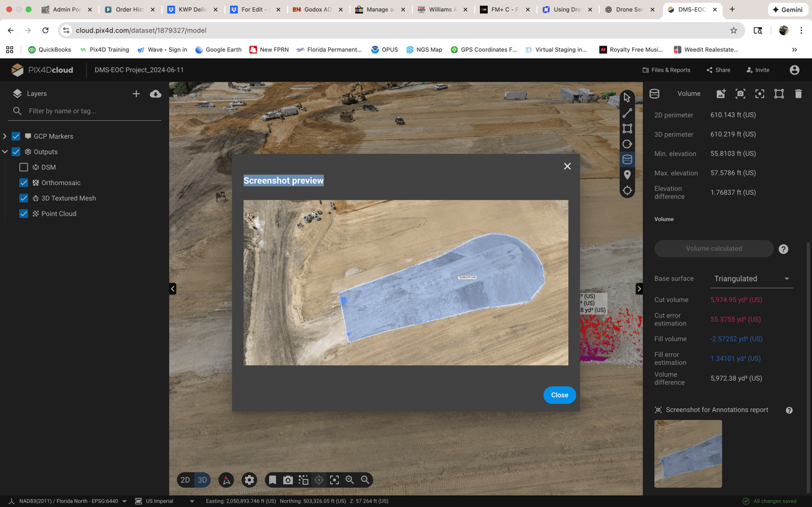Screen dimensions: 812x507
Task: Hide the Orthomosaic layer
Action: [x=23, y=182]
